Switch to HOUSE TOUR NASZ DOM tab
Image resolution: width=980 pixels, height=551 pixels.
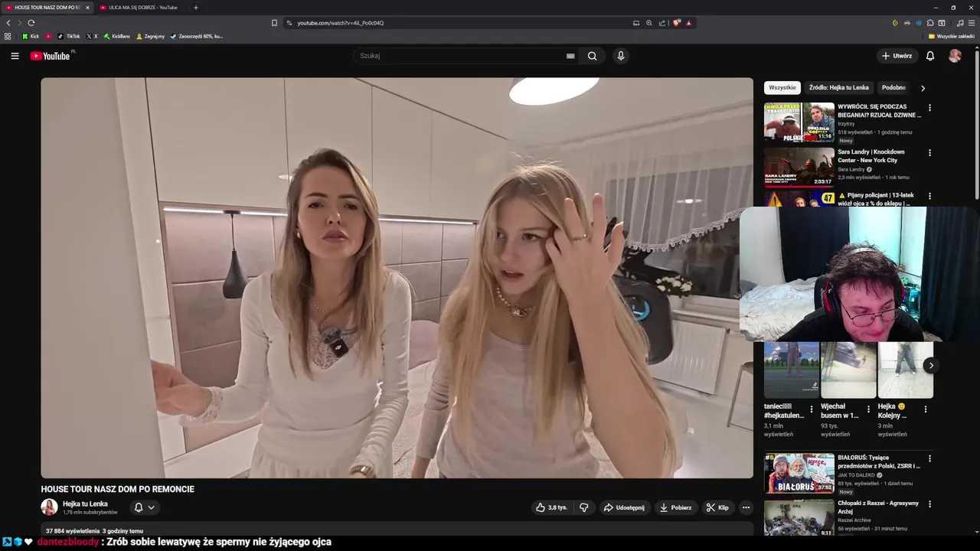[x=47, y=8]
